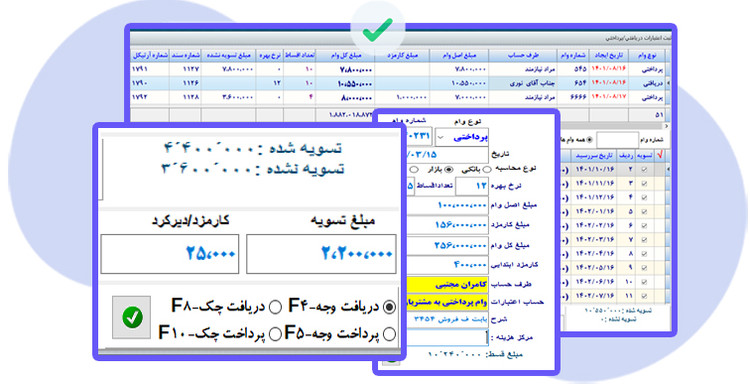Confirm settlement with the green check button
750x384 pixels.
pyautogui.click(x=132, y=317)
